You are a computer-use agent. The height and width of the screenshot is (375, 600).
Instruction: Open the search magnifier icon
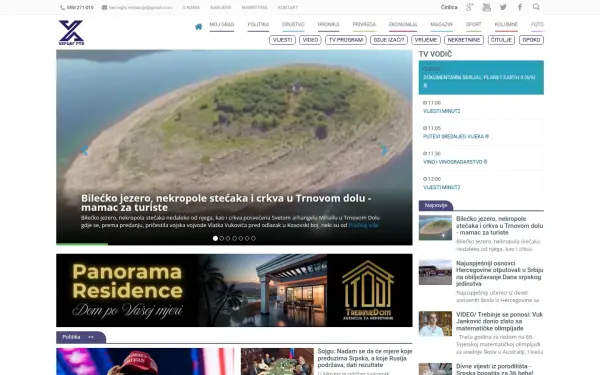[536, 7]
